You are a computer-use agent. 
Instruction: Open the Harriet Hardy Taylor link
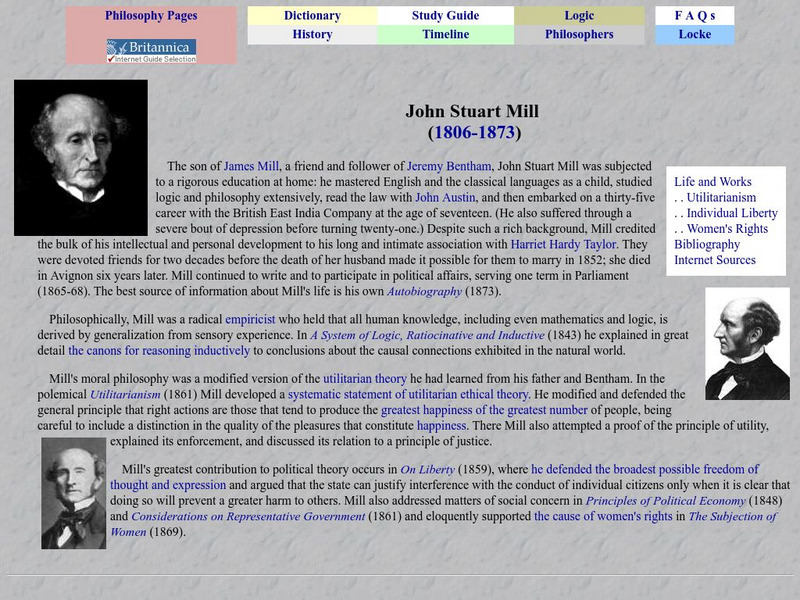pos(565,245)
